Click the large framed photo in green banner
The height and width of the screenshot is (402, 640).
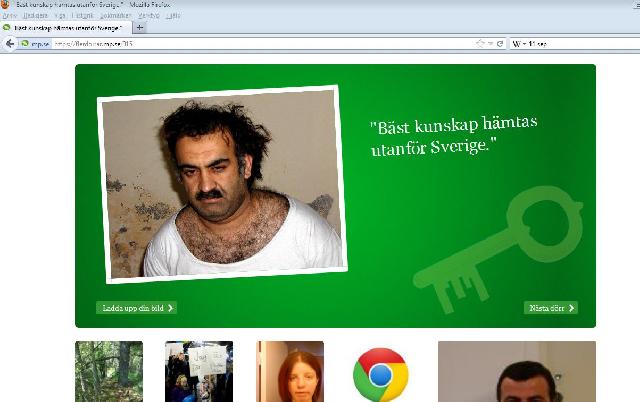[x=223, y=183]
